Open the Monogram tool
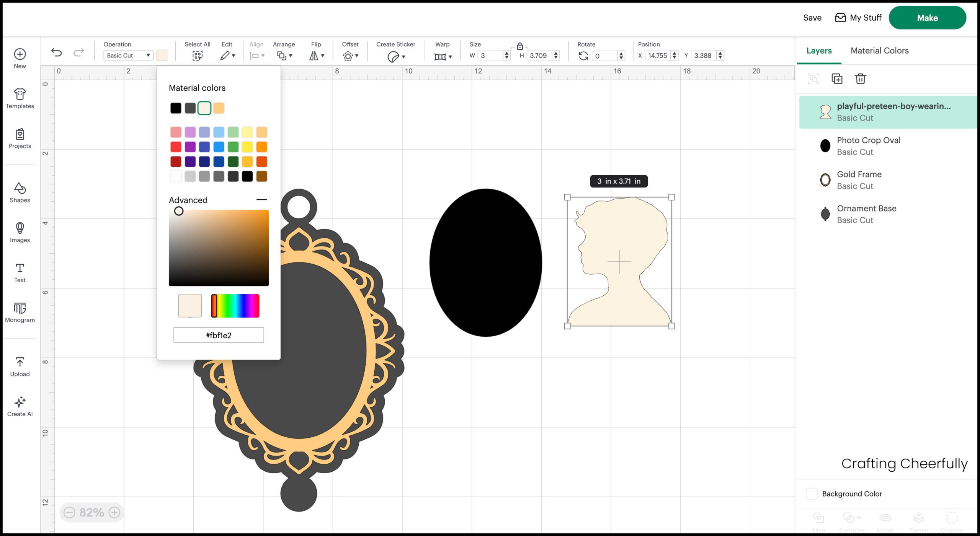 tap(20, 311)
